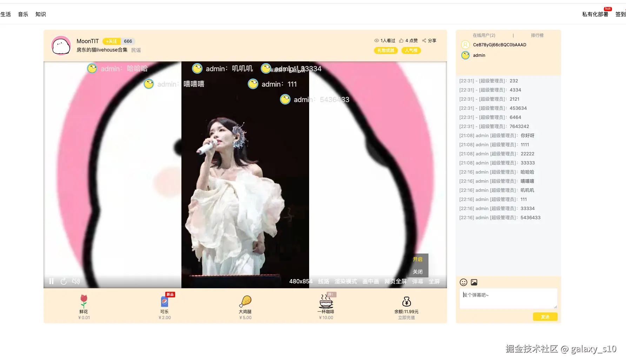Click the image upload icon in chat
Screen dimensions: 626x364
(474, 282)
